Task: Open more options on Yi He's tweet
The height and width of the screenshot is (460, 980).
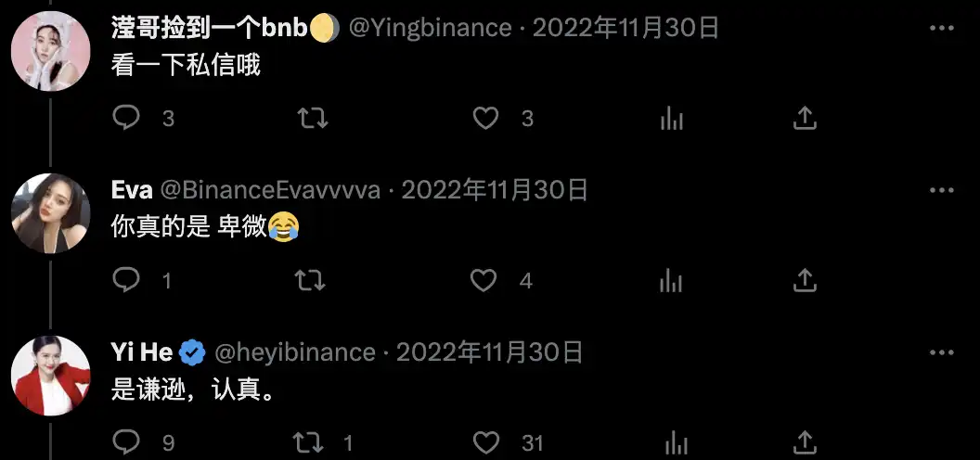Action: [941, 353]
